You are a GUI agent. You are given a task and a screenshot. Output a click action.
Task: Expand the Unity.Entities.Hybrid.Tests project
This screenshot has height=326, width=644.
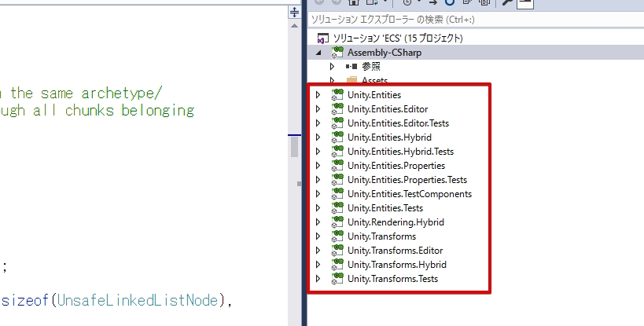[318, 152]
